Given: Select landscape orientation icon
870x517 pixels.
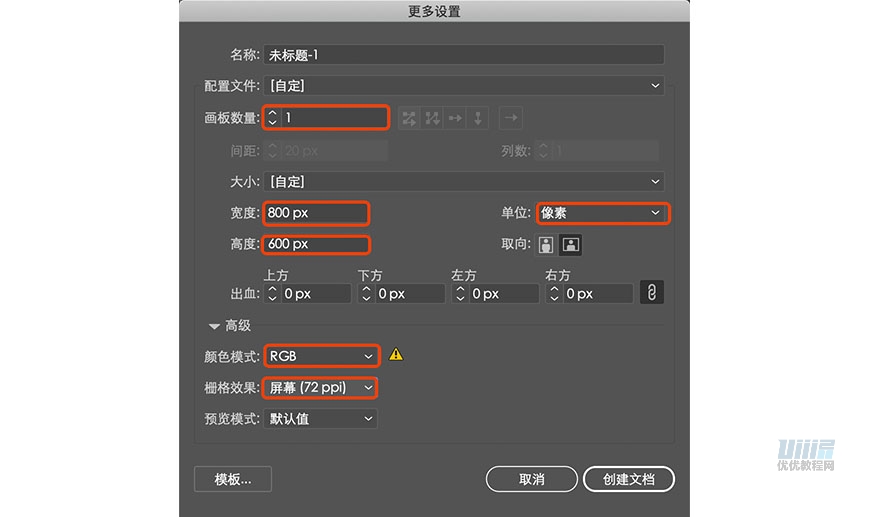Looking at the screenshot, I should click(x=570, y=245).
